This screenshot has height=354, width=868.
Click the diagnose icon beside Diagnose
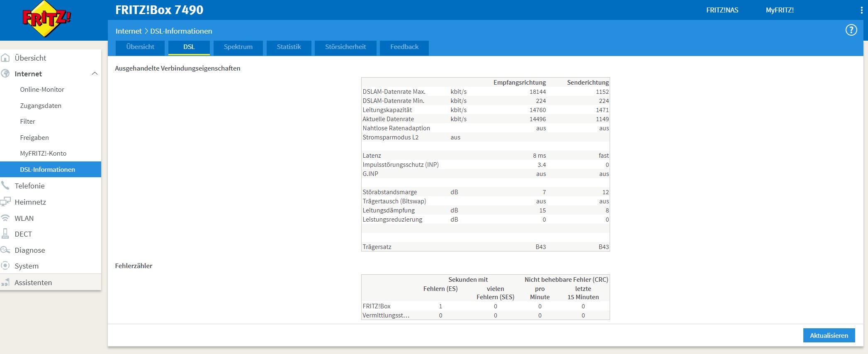[x=5, y=250]
